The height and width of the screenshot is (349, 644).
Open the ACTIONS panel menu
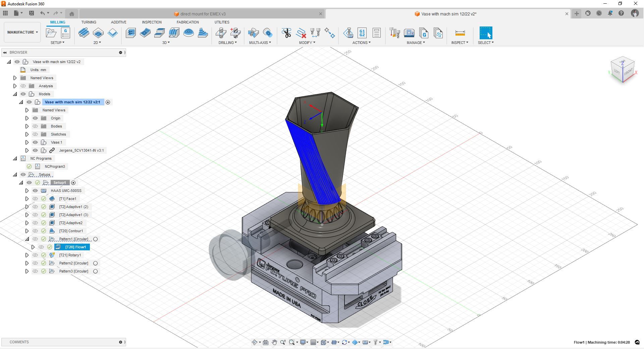point(362,43)
